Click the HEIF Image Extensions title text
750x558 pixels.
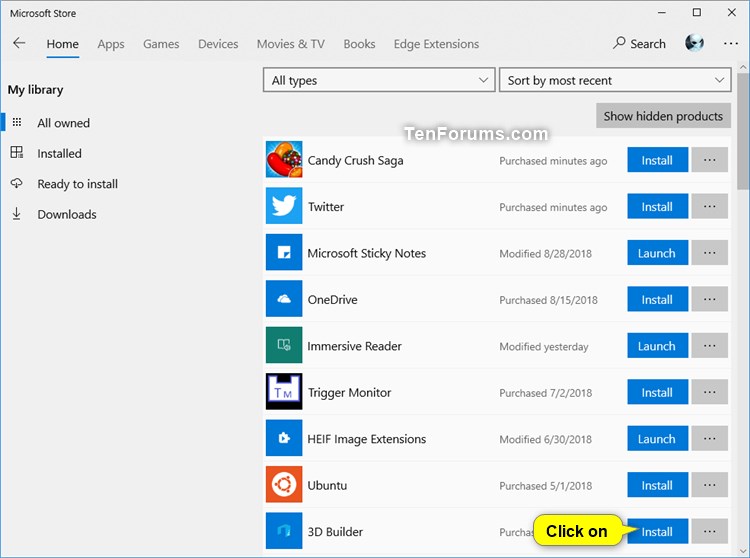(366, 439)
